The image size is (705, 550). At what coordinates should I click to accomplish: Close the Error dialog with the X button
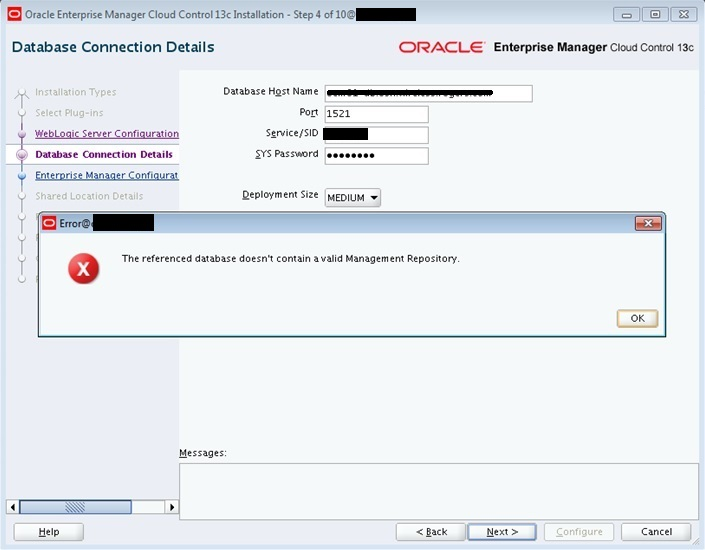click(648, 223)
